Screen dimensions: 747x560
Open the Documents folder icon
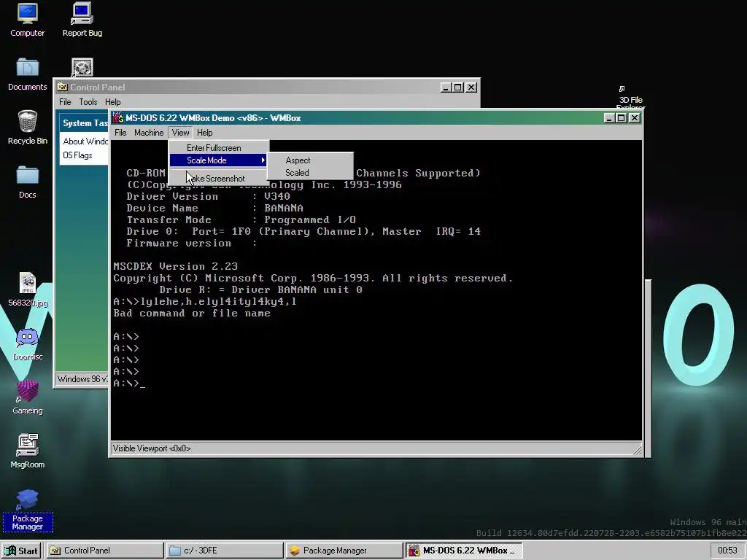27,74
